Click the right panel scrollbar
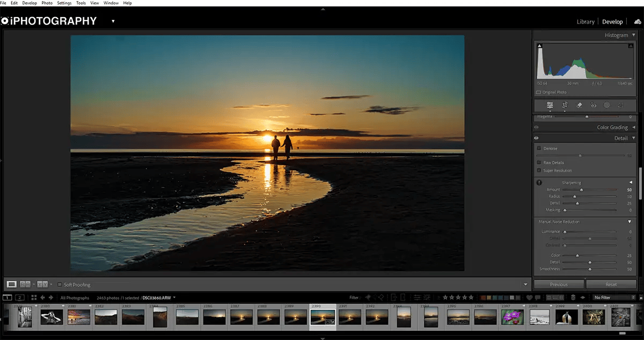 click(x=640, y=184)
